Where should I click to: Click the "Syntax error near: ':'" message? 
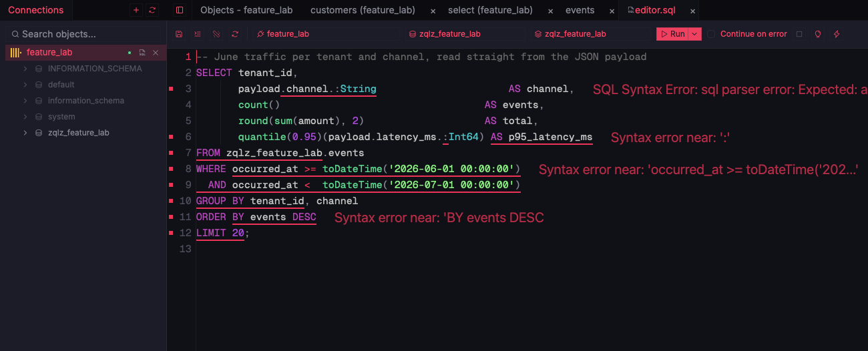(670, 137)
